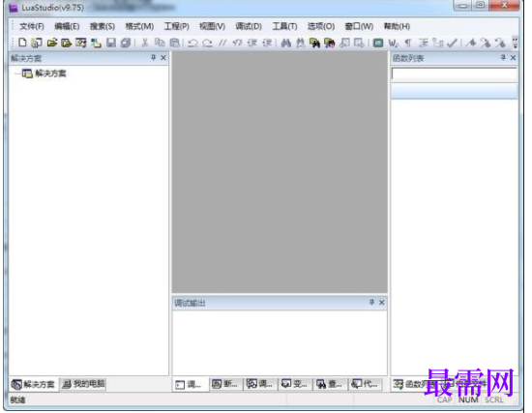Image resolution: width=532 pixels, height=413 pixels.
Task: Click the Redo arrow icon
Action: [x=207, y=43]
